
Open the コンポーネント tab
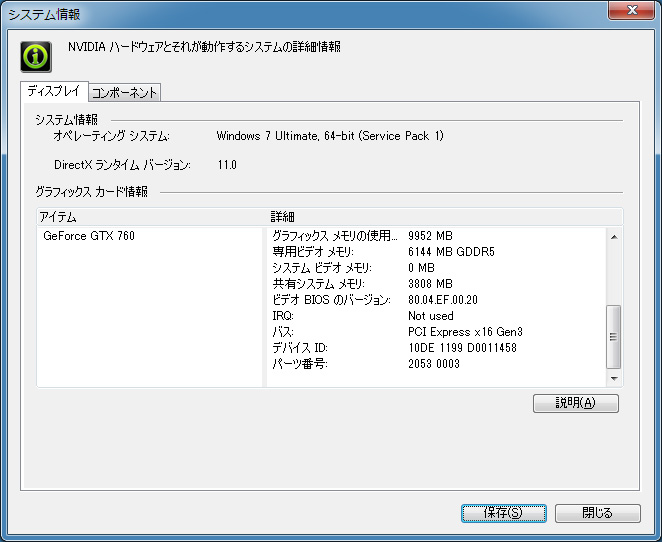click(x=125, y=92)
